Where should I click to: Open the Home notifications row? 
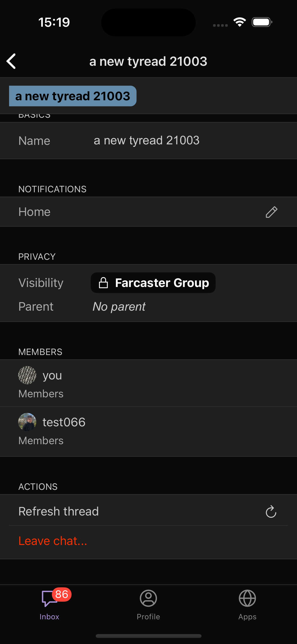click(x=126, y=212)
